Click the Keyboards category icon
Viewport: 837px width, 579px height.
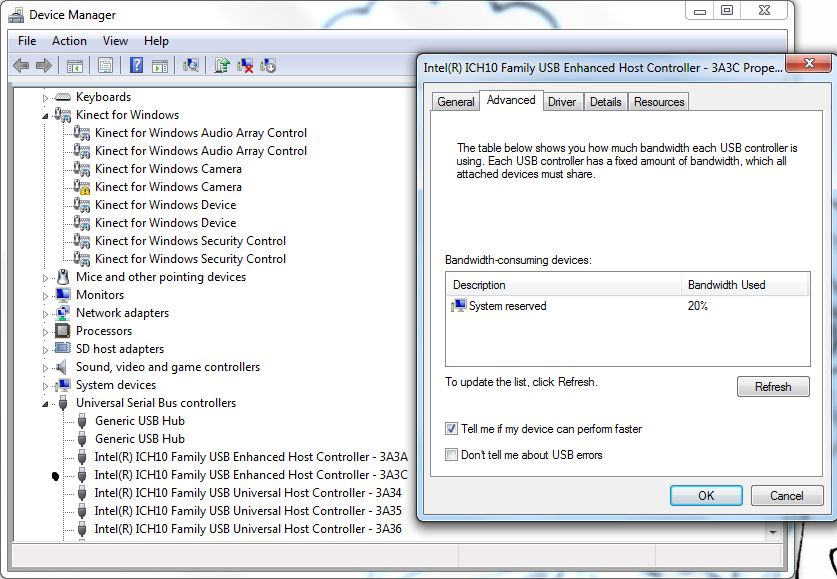62,97
